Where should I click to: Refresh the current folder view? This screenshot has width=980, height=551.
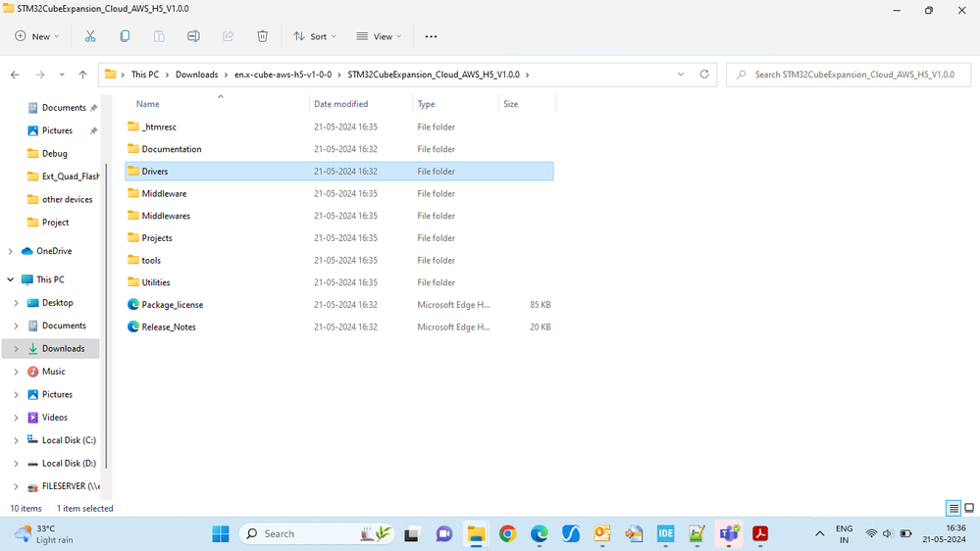(x=704, y=74)
